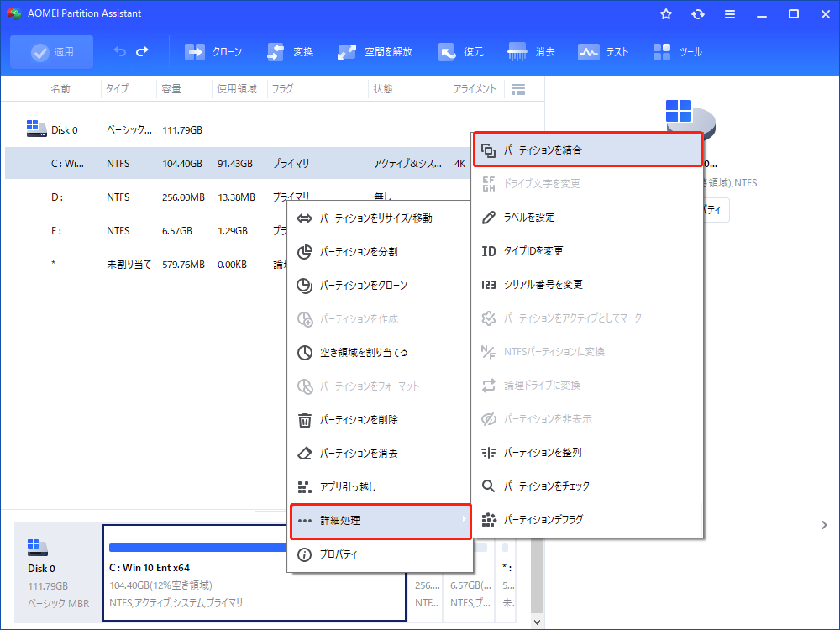Click the trash delete partition icon

[x=304, y=420]
